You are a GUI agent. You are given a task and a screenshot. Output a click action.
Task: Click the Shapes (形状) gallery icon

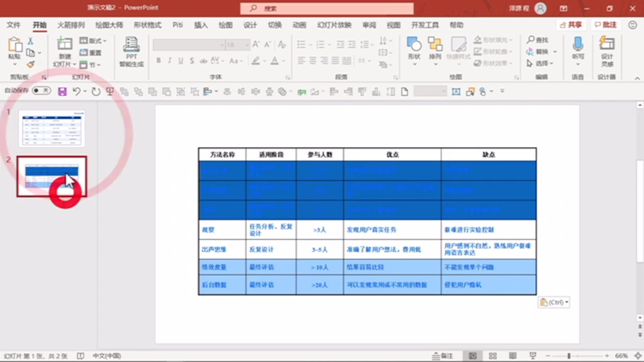tap(414, 44)
